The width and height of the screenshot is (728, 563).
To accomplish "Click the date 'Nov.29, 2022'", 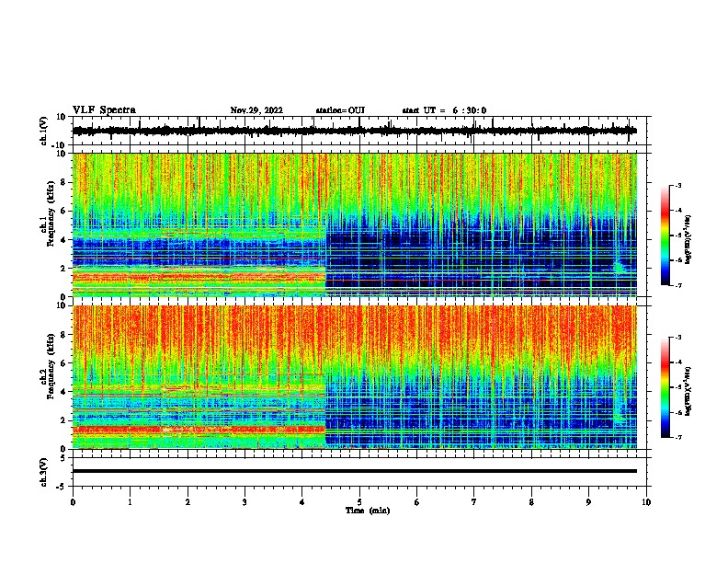I will pyautogui.click(x=256, y=110).
